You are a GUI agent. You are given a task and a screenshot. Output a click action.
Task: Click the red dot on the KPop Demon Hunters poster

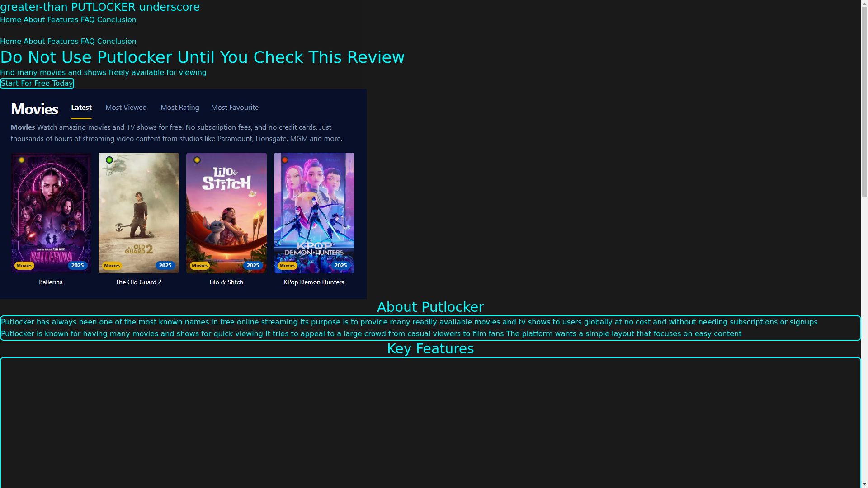pyautogui.click(x=285, y=160)
